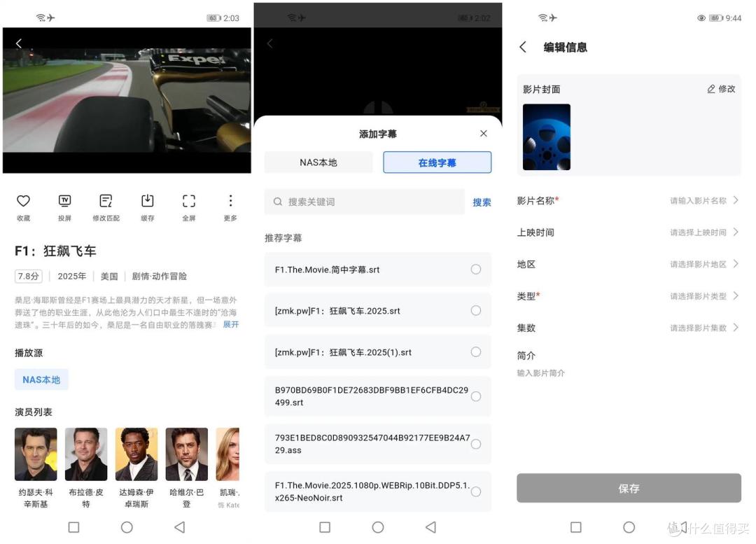Open the 更多 three-dot menu
756x544 pixels.
pyautogui.click(x=230, y=201)
